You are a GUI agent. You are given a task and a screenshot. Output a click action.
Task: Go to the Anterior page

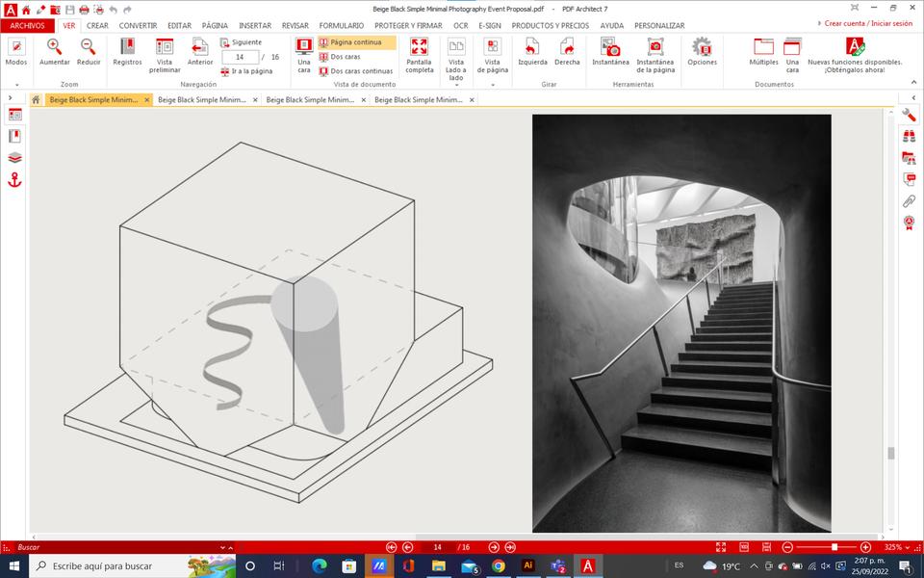(200, 52)
